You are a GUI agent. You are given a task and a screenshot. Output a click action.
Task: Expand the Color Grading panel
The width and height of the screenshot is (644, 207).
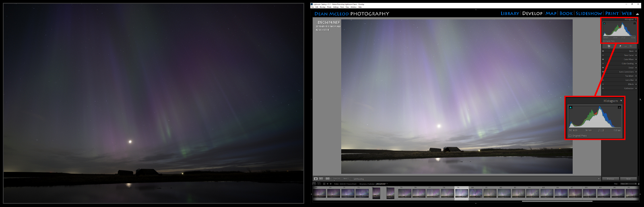[x=636, y=64]
